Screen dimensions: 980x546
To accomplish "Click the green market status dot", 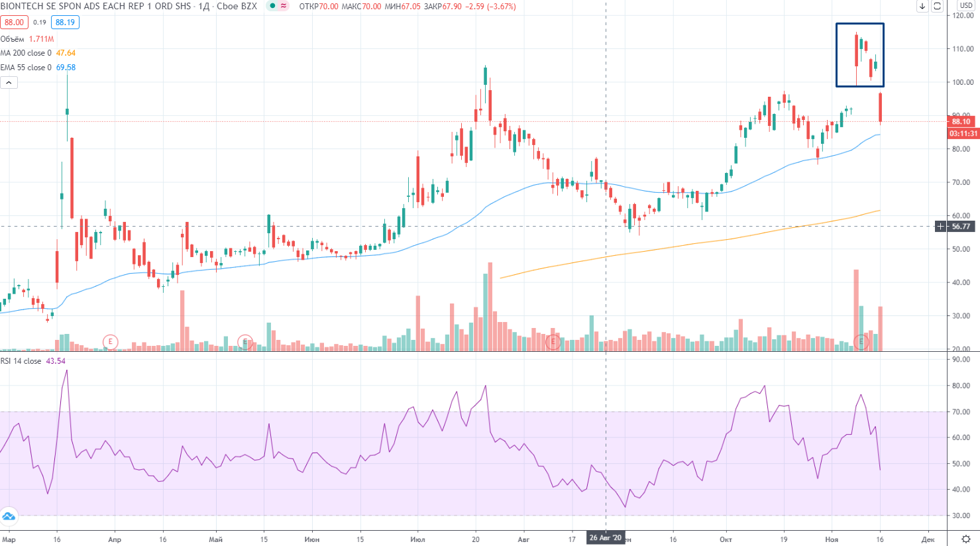I will pyautogui.click(x=272, y=6).
